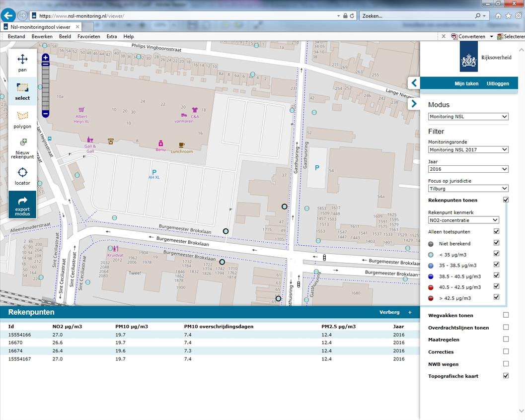Go back with the browser back arrow
This screenshot has width=525, height=420.
point(8,15)
